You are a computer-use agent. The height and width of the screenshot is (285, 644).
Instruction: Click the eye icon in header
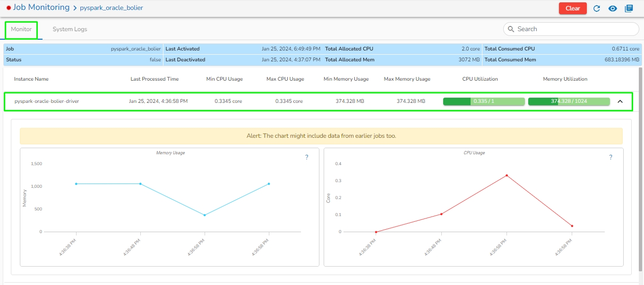[x=613, y=8]
